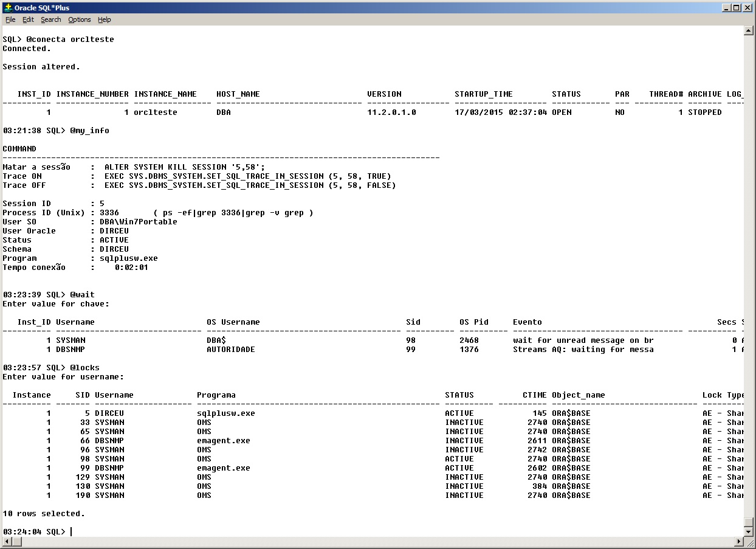The image size is (756, 549).
Task: Click the '@wait' command line
Action: 49,295
